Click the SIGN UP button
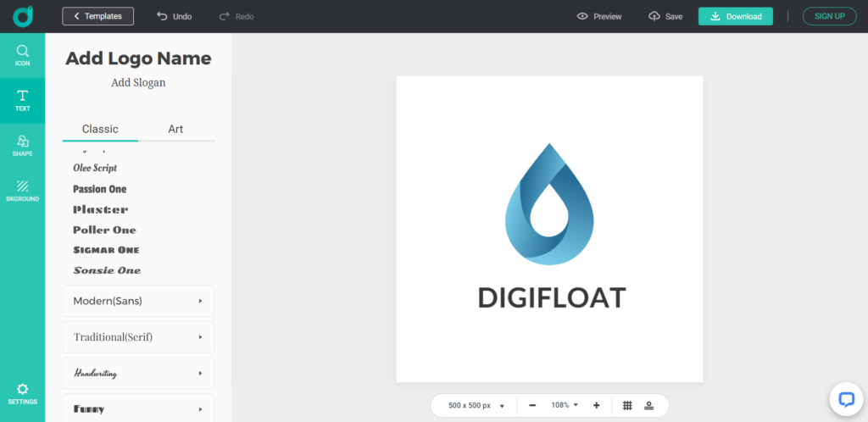868x422 pixels. (829, 17)
